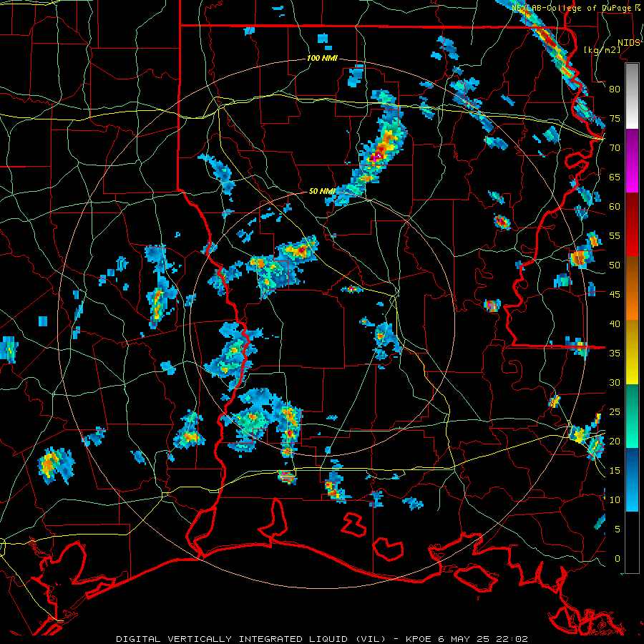Click the 65 value on the legend
The image size is (644, 644).
[x=615, y=177]
